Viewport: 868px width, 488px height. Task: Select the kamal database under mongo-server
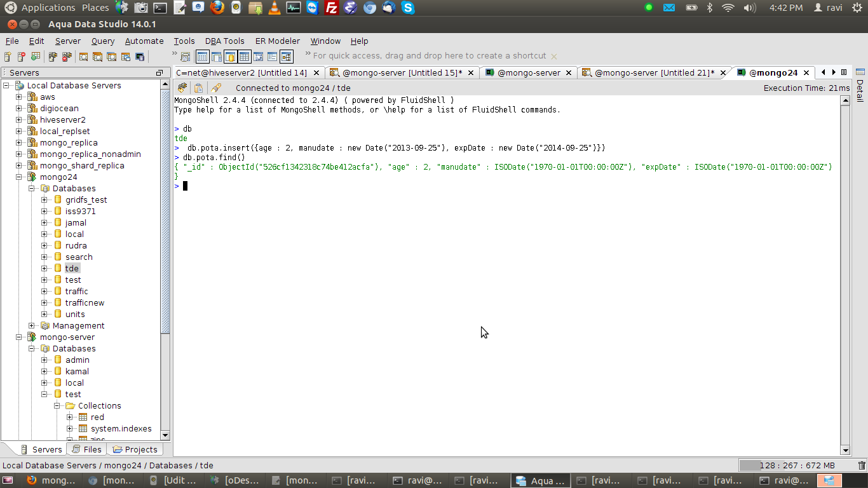coord(77,372)
